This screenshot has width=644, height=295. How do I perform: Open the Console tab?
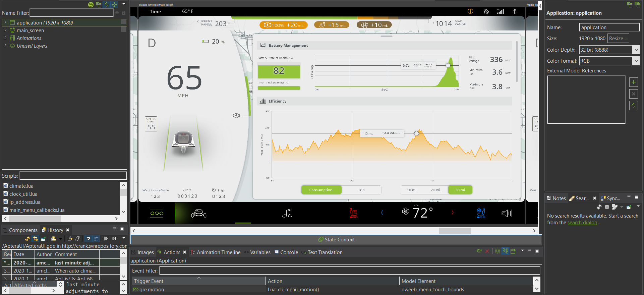pos(286,252)
